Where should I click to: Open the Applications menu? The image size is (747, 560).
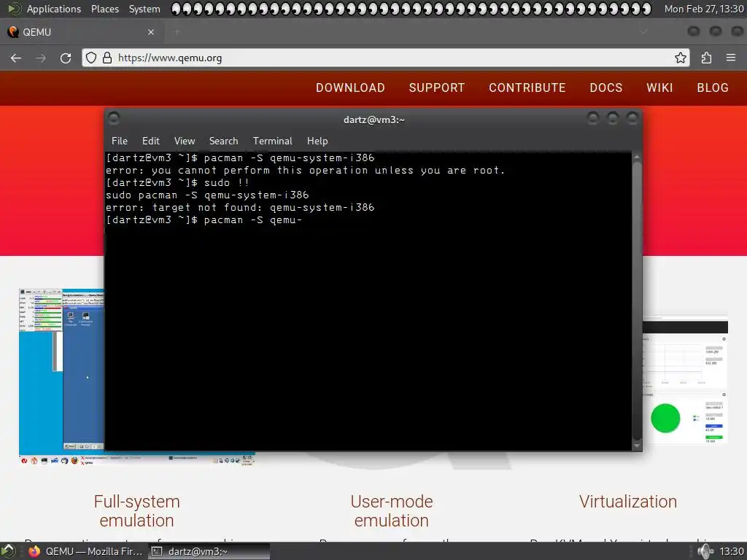point(54,9)
